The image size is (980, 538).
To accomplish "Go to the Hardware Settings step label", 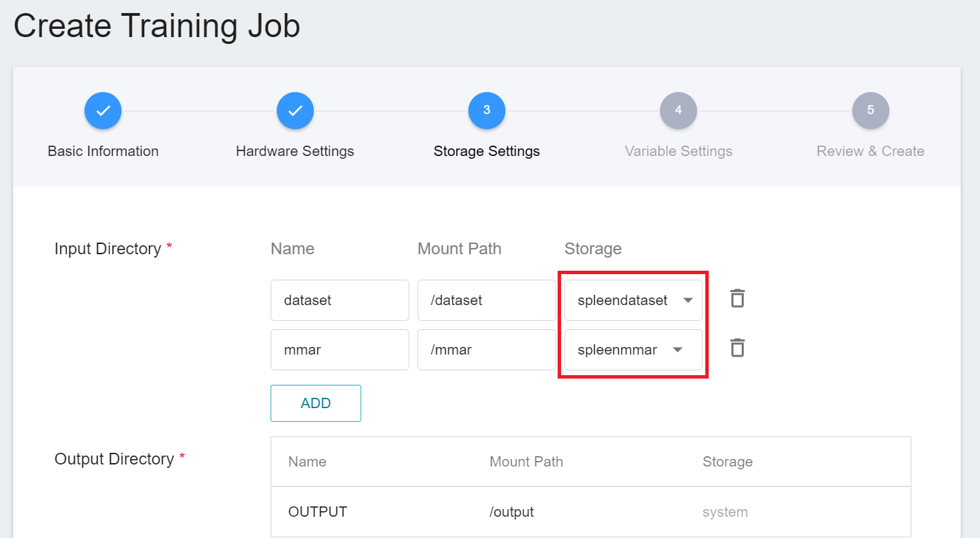I will click(x=295, y=151).
